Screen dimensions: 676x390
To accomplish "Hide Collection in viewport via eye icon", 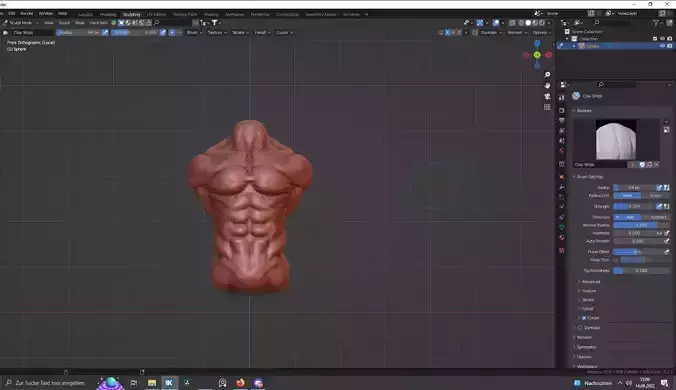I will (x=663, y=39).
